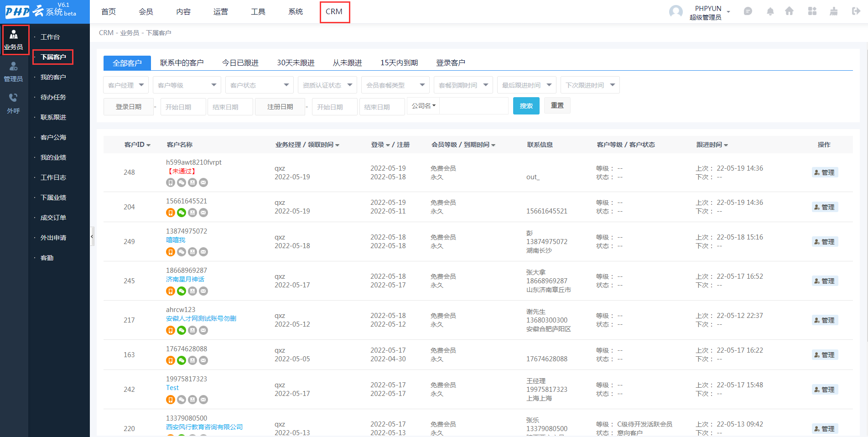Click the message bubble icon in header
Screen dimensions: 868x437
click(748, 11)
